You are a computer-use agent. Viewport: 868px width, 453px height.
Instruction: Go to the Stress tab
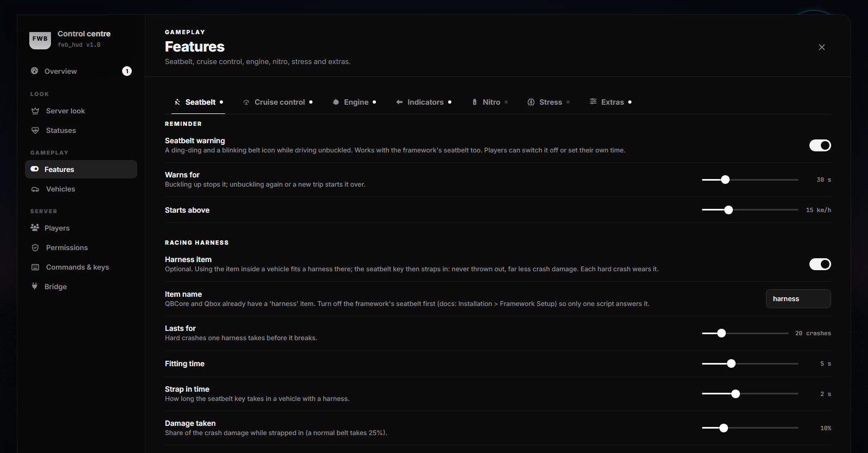[x=548, y=102]
